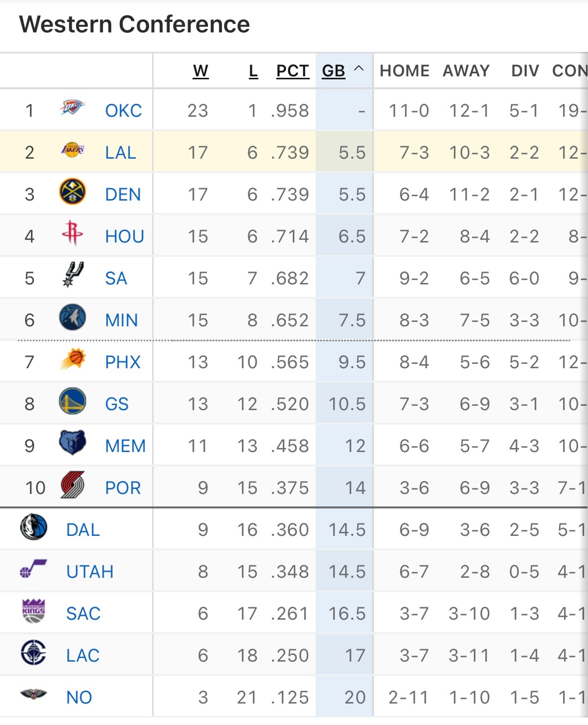Open the NO team page link

tap(79, 698)
